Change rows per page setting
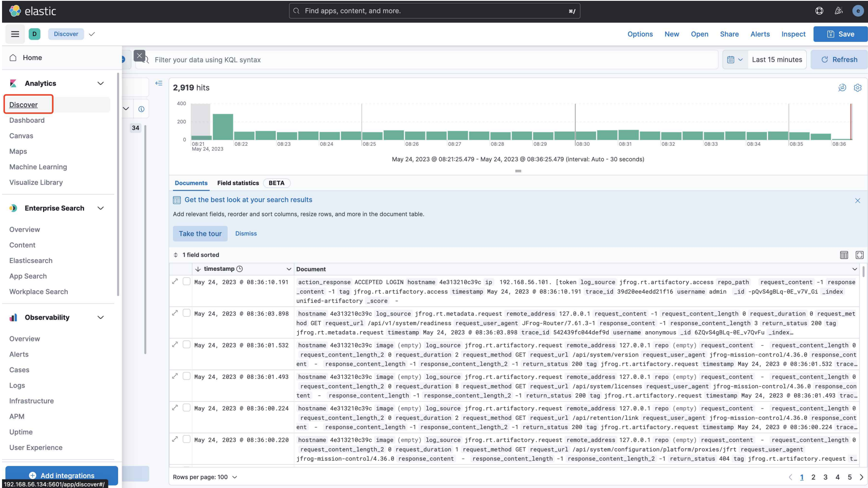The width and height of the screenshot is (868, 488). coord(205,477)
